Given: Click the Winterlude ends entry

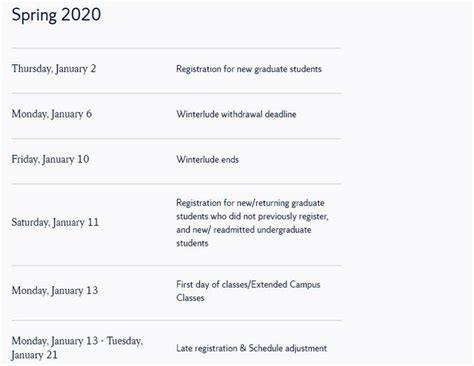Looking at the screenshot, I should [x=207, y=159].
